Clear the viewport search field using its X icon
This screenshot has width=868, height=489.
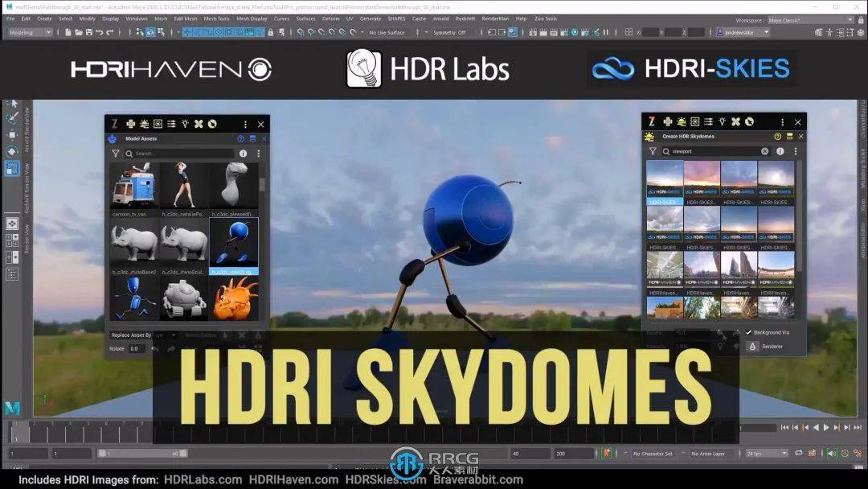click(764, 151)
